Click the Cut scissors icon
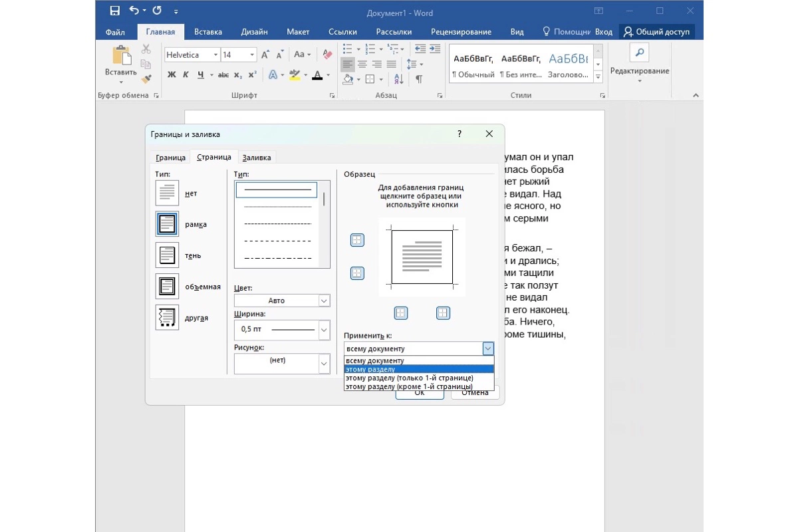The height and width of the screenshot is (532, 798). click(x=146, y=49)
